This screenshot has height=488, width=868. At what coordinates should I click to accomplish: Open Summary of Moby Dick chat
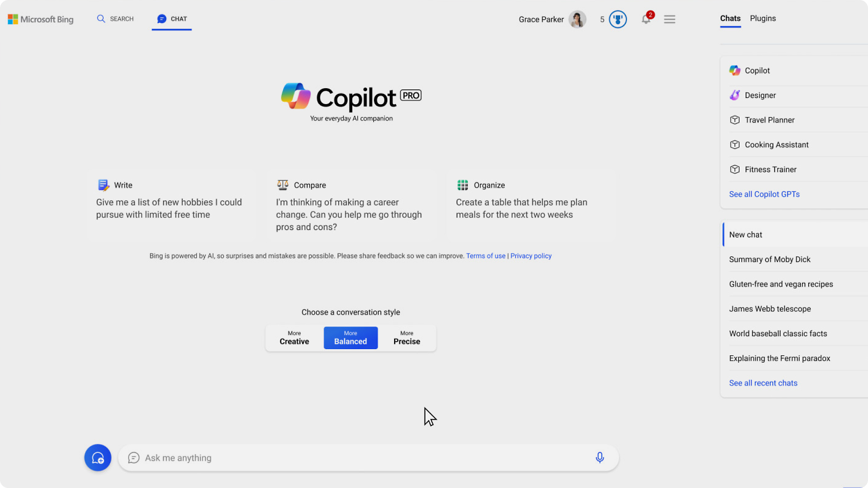pos(769,259)
